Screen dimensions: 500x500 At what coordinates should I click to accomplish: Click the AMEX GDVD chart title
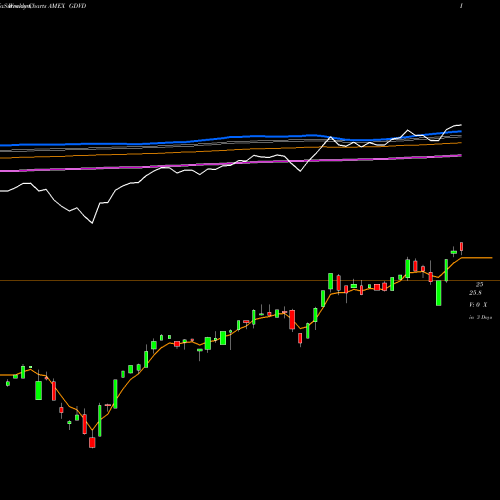point(67,6)
